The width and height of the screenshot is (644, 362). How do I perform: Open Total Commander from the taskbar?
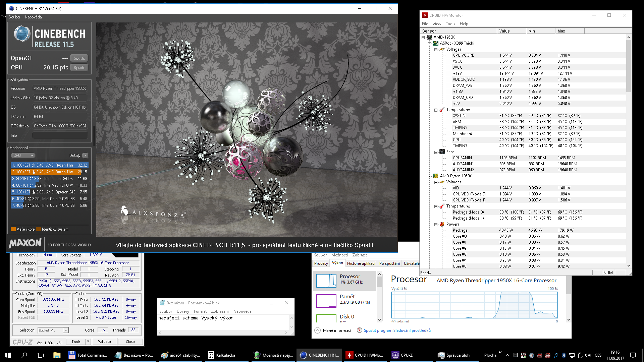(x=88, y=355)
